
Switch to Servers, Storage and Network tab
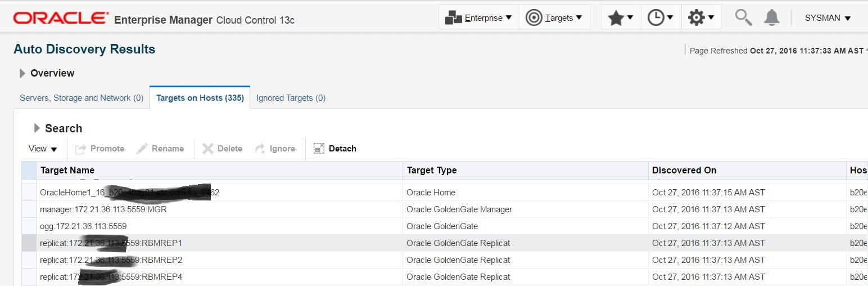(x=82, y=98)
